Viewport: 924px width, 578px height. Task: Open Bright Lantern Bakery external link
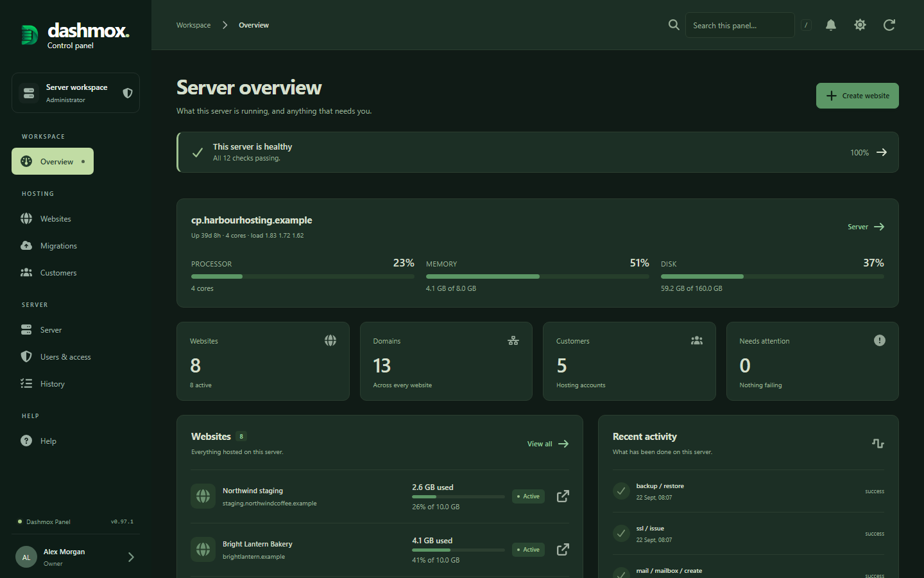point(563,550)
